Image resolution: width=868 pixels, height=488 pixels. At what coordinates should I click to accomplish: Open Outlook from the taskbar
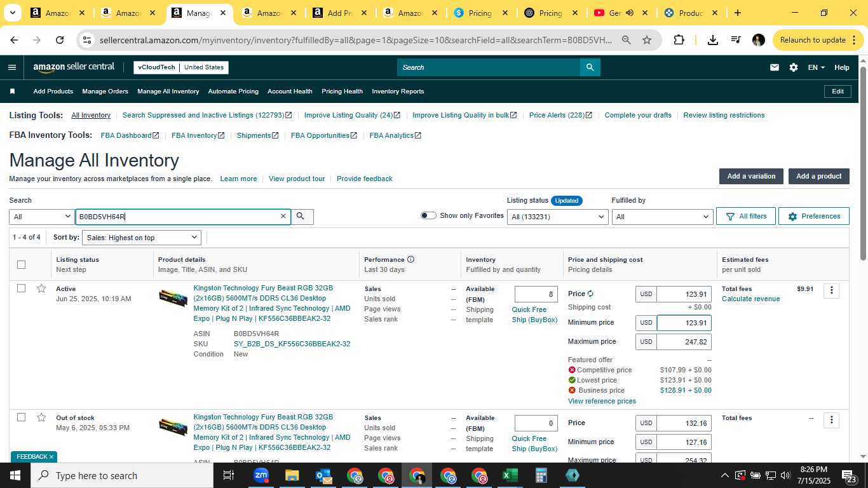pos(323,475)
